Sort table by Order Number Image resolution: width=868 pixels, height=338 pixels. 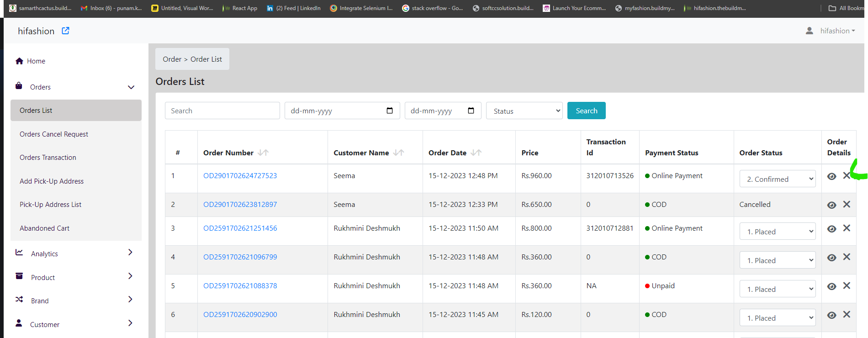[x=263, y=153]
